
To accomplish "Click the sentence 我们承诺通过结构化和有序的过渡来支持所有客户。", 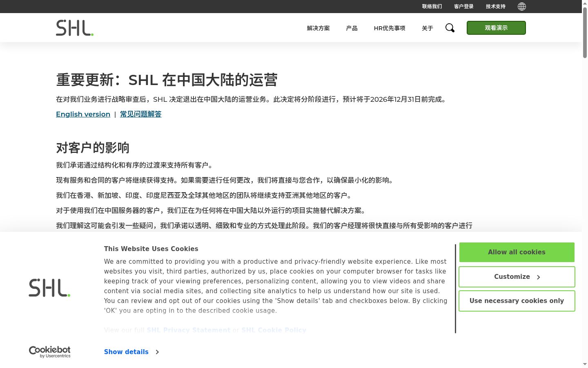I will [x=135, y=165].
